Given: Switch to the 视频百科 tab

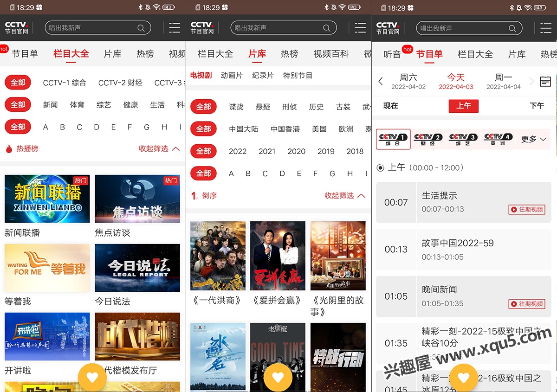Looking at the screenshot, I should (331, 54).
